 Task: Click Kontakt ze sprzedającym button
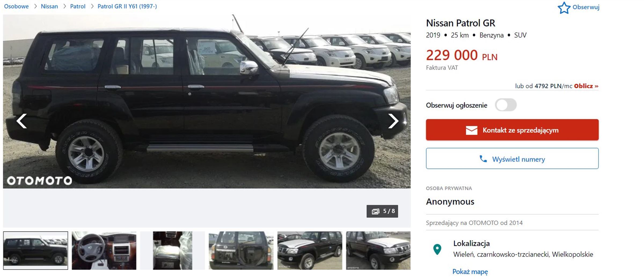[x=512, y=130]
